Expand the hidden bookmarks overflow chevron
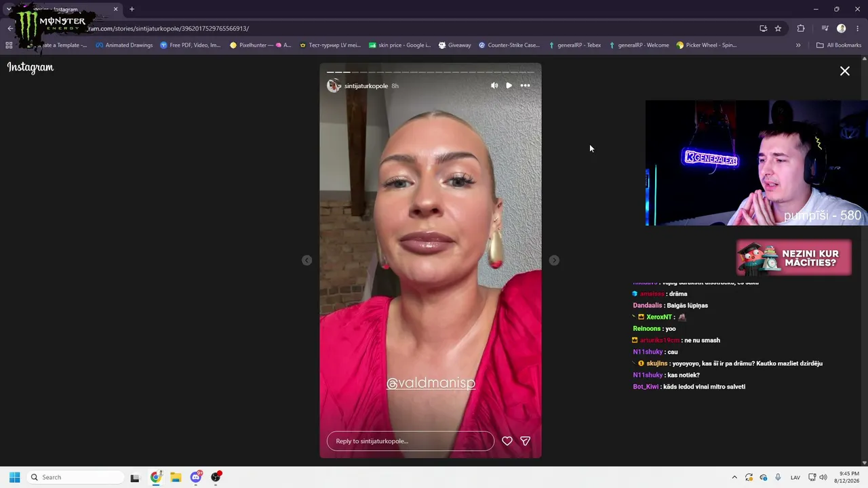868x488 pixels. click(x=798, y=45)
